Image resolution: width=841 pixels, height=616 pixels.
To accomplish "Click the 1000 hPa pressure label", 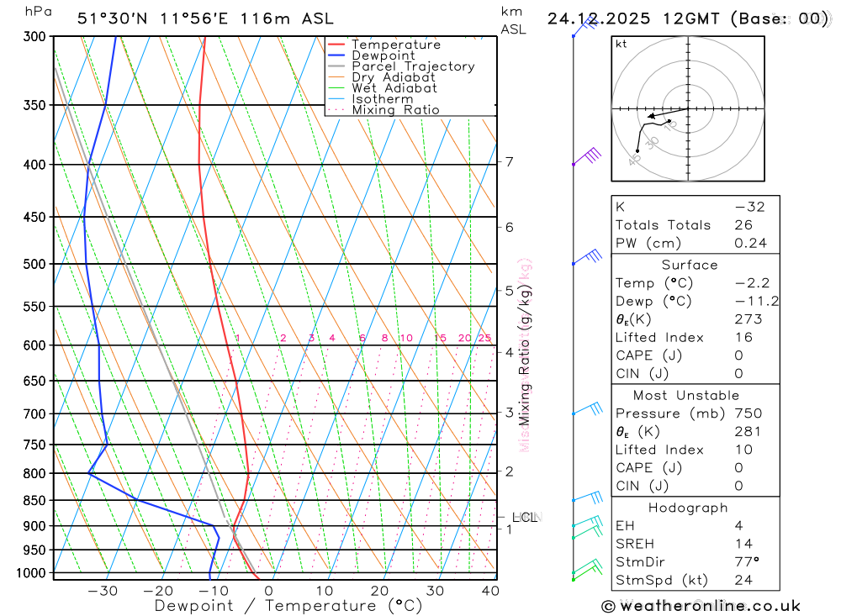I will pos(31,573).
